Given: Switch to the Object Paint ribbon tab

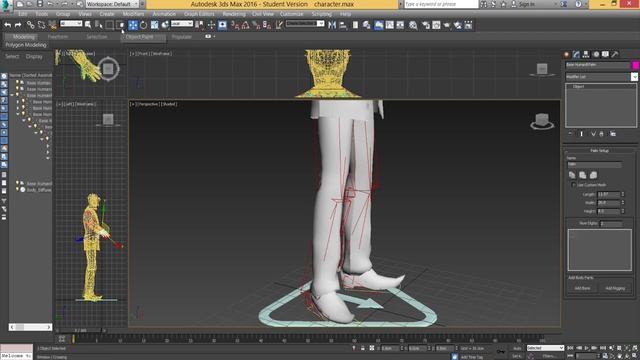Looking at the screenshot, I should pos(139,37).
